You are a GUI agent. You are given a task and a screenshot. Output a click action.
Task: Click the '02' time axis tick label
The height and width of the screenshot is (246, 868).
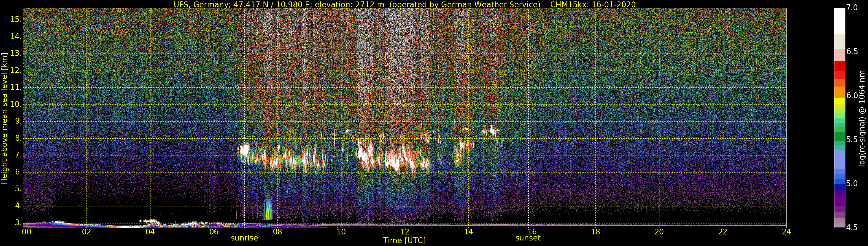tap(87, 232)
